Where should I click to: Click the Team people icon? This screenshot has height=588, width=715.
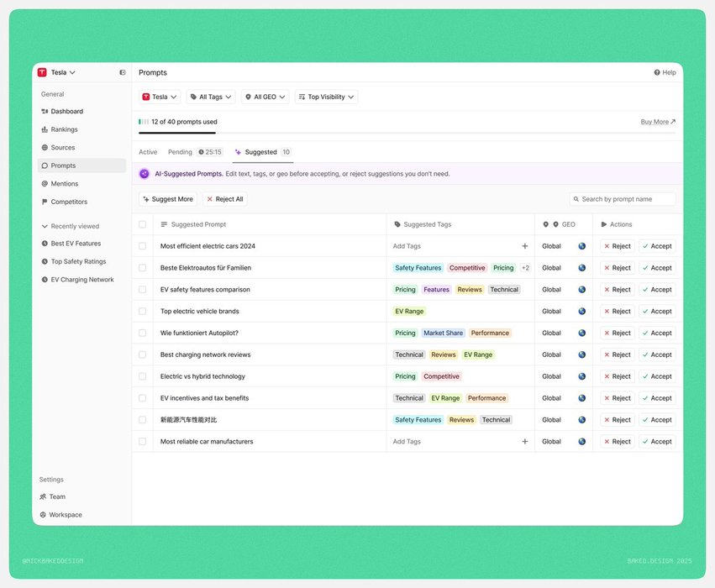pyautogui.click(x=43, y=496)
